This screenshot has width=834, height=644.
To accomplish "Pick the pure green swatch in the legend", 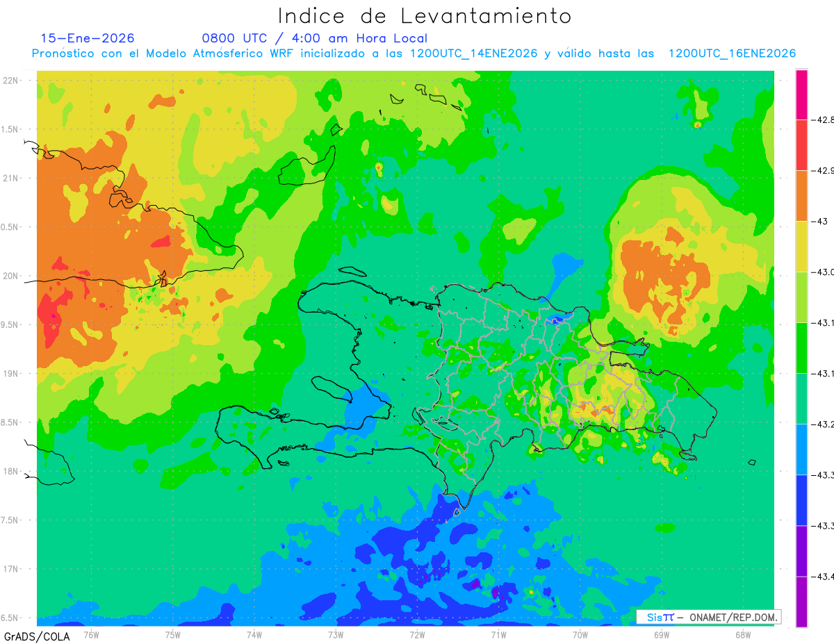I will pyautogui.click(x=801, y=348).
